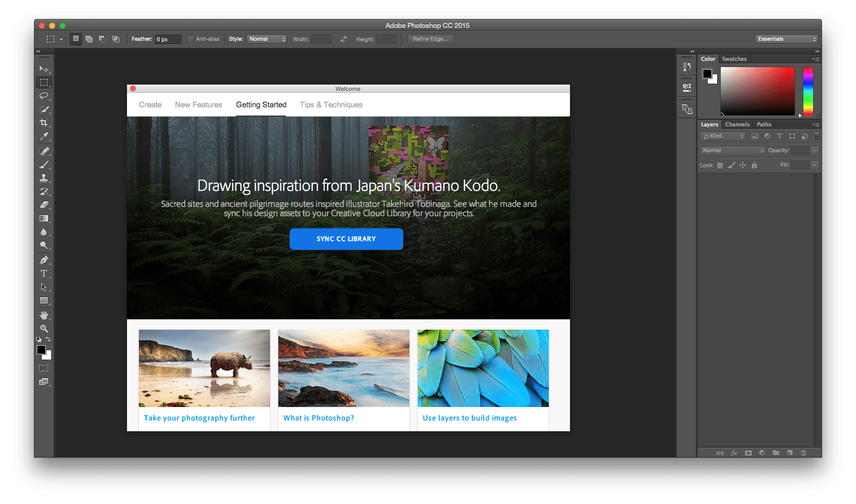Click the Refine Edge button
Viewport: 856px width, 504px height.
click(430, 39)
